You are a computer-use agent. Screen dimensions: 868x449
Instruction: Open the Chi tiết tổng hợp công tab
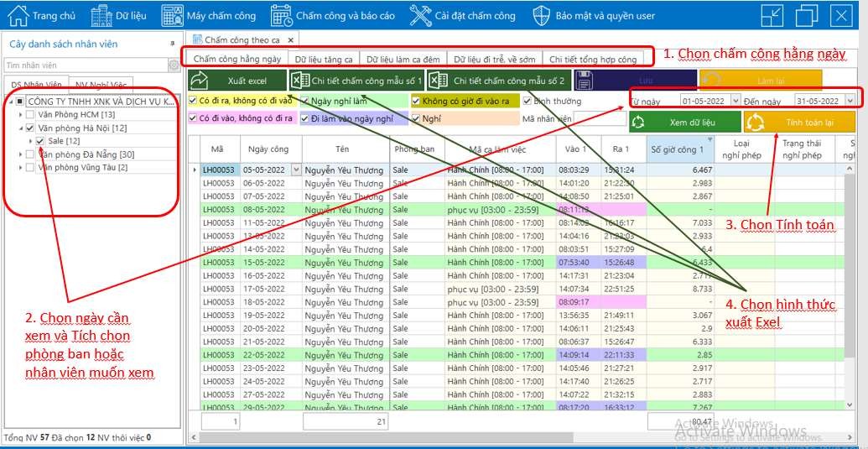tap(592, 60)
